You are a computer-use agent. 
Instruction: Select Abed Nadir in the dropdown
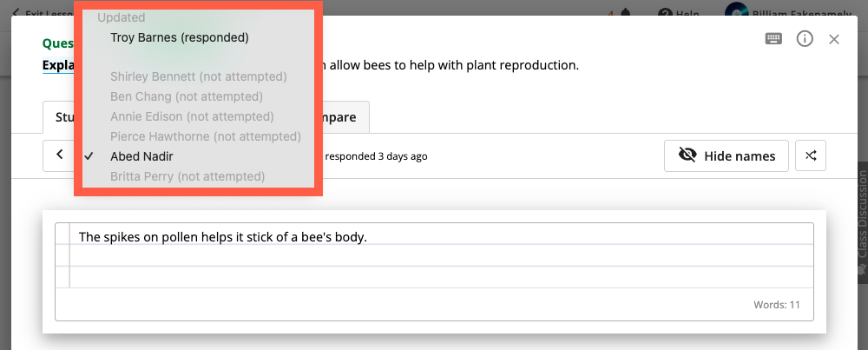tap(141, 156)
